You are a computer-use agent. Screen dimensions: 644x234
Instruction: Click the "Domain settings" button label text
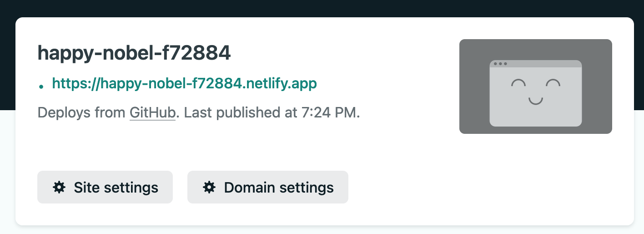pyautogui.click(x=279, y=187)
